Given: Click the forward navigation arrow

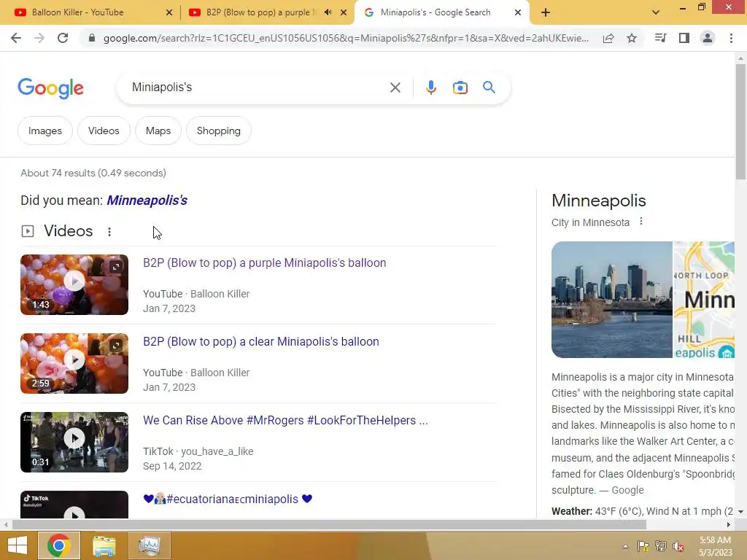Looking at the screenshot, I should (39, 38).
